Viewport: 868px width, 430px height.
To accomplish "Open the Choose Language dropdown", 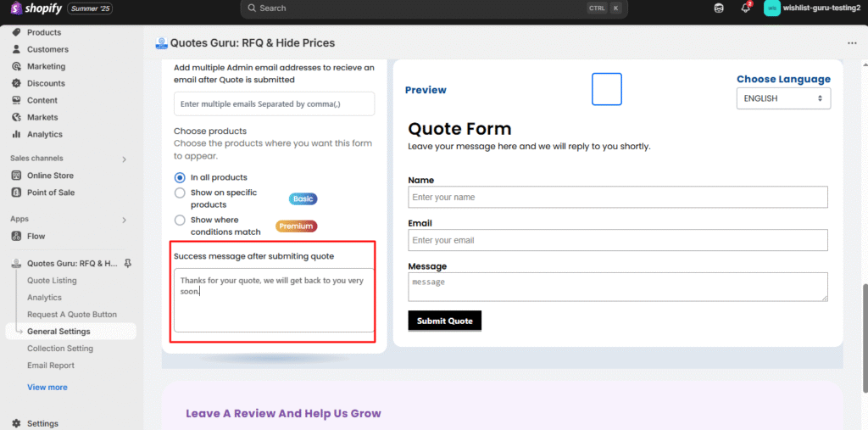I will click(783, 98).
